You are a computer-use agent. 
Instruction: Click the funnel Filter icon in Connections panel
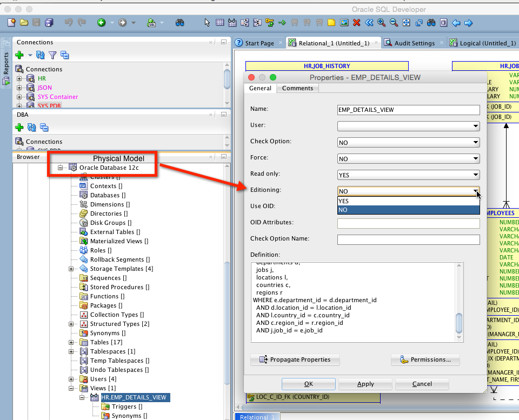[x=52, y=55]
